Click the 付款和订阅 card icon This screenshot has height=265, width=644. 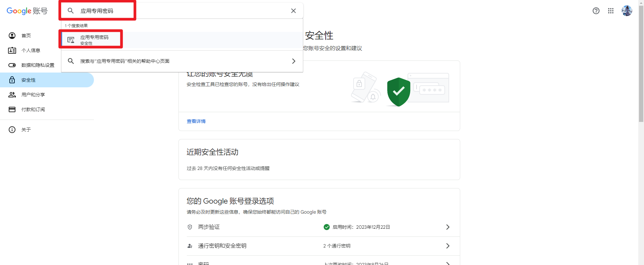[x=12, y=109]
